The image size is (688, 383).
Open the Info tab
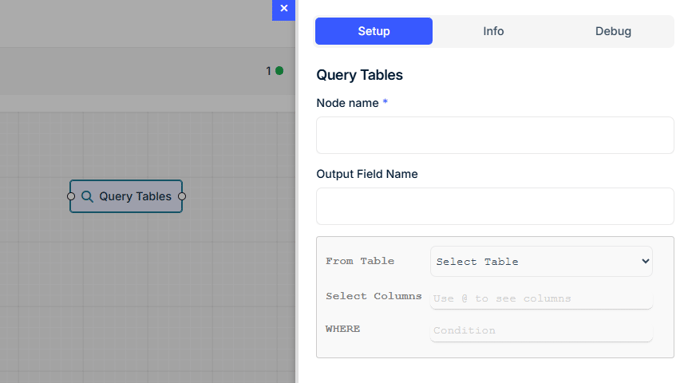pos(493,31)
